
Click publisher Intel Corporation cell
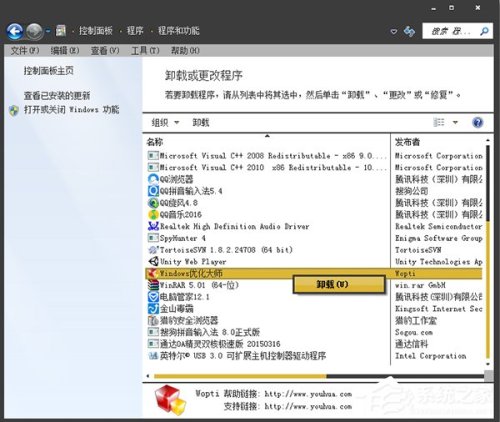[x=430, y=356]
